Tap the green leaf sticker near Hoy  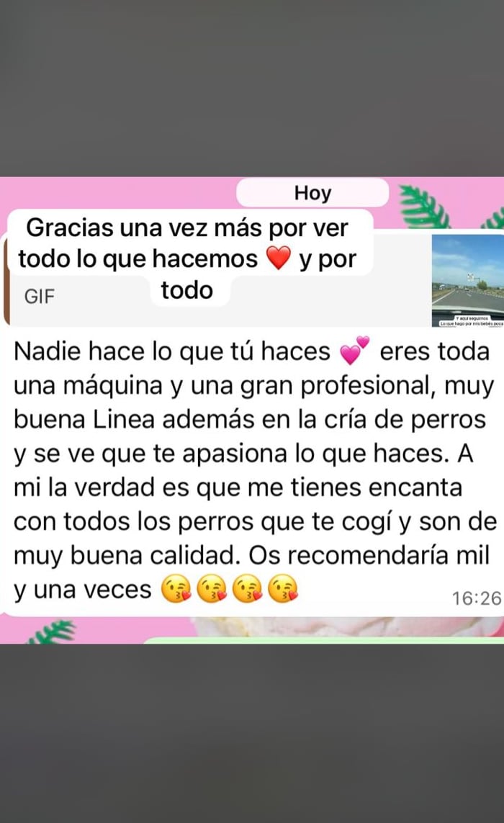click(423, 206)
